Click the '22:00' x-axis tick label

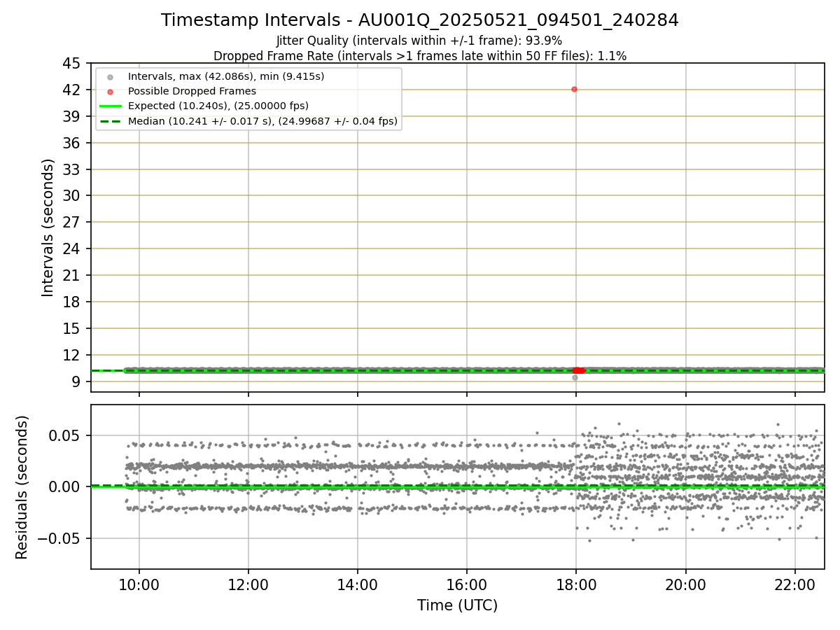(795, 584)
